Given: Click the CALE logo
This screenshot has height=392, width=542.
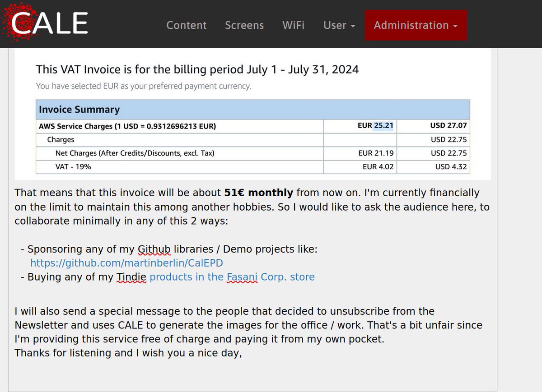Looking at the screenshot, I should (45, 23).
